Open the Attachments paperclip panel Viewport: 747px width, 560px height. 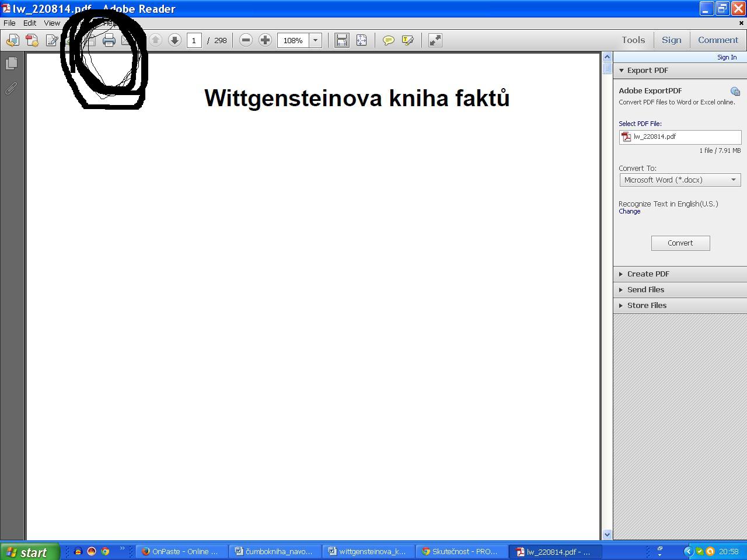pos(11,89)
